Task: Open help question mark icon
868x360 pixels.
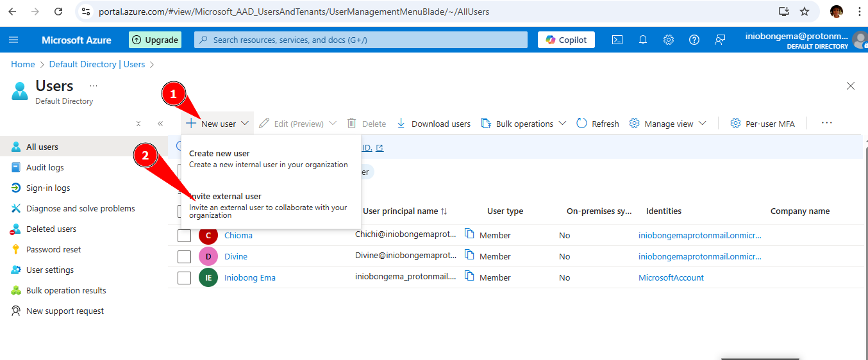Action: pos(694,40)
